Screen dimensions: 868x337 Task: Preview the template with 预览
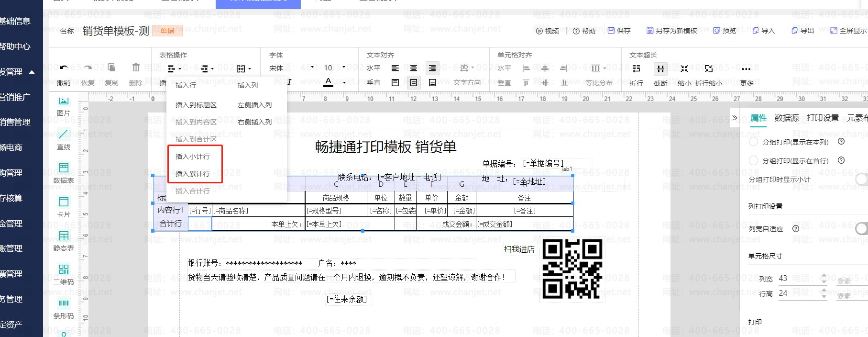[x=725, y=31]
